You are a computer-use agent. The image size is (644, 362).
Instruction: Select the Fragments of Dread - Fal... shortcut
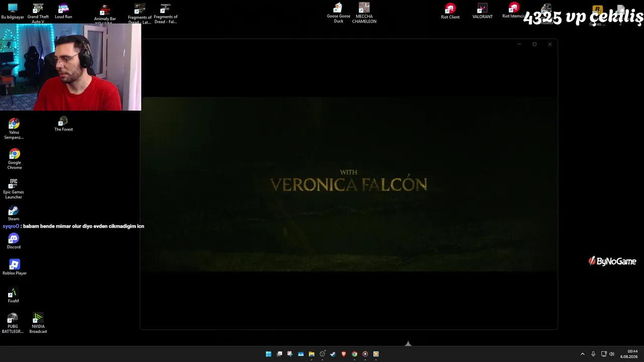coord(166,14)
